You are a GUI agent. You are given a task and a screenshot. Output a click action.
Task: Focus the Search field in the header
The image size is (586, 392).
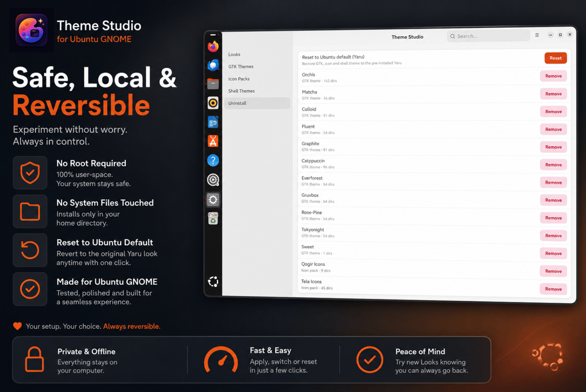tap(488, 36)
